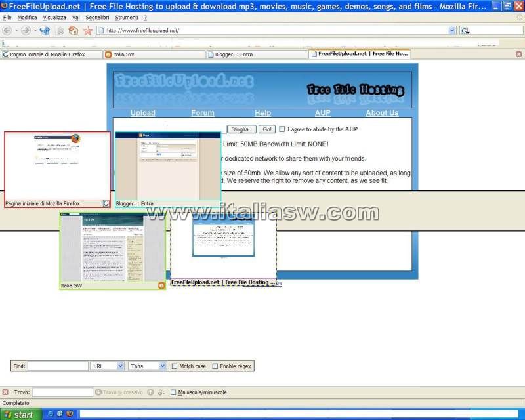The height and width of the screenshot is (420, 525).
Task: Toggle Maiuscole/minuscole checkbox
Action: [173, 392]
